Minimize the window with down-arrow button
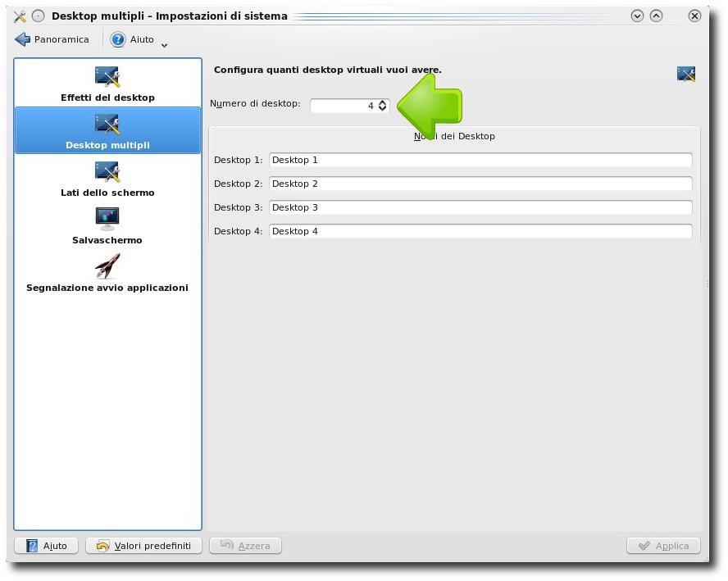This screenshot has width=728, height=581. click(638, 16)
